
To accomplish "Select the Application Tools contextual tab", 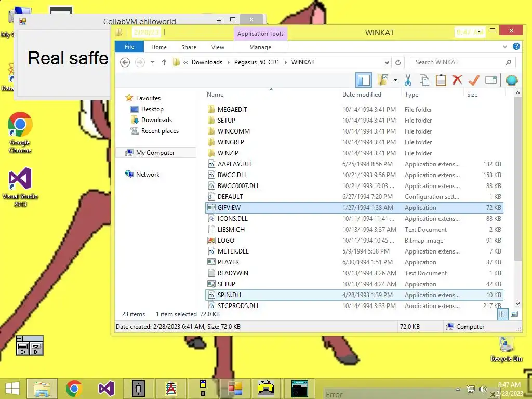I will point(260,34).
